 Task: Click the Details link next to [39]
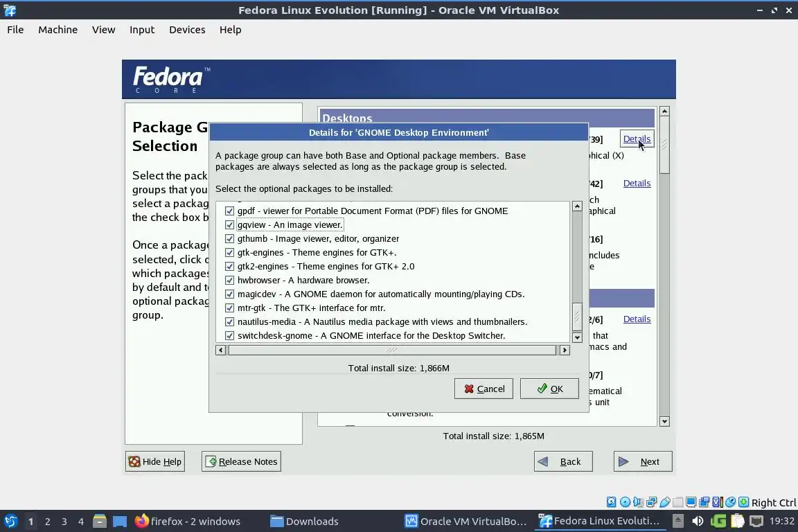[637, 139]
